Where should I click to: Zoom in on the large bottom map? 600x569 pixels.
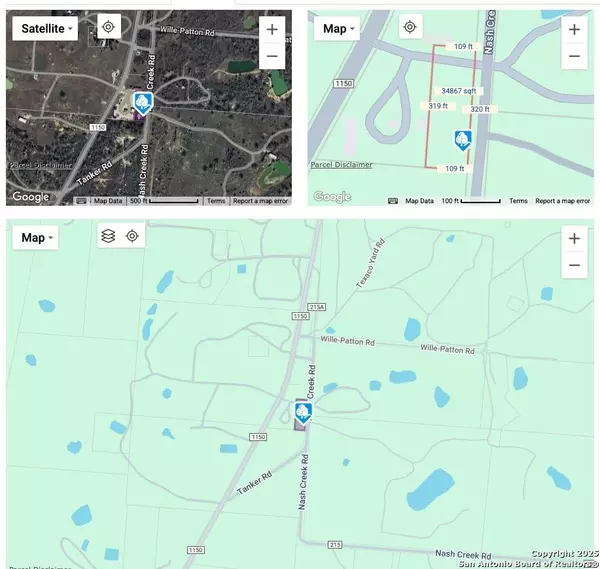point(574,238)
